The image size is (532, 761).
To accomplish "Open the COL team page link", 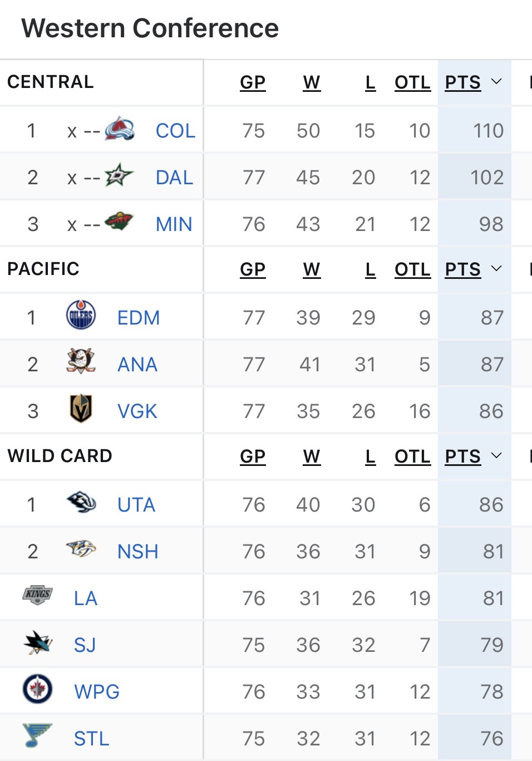I will 175,131.
